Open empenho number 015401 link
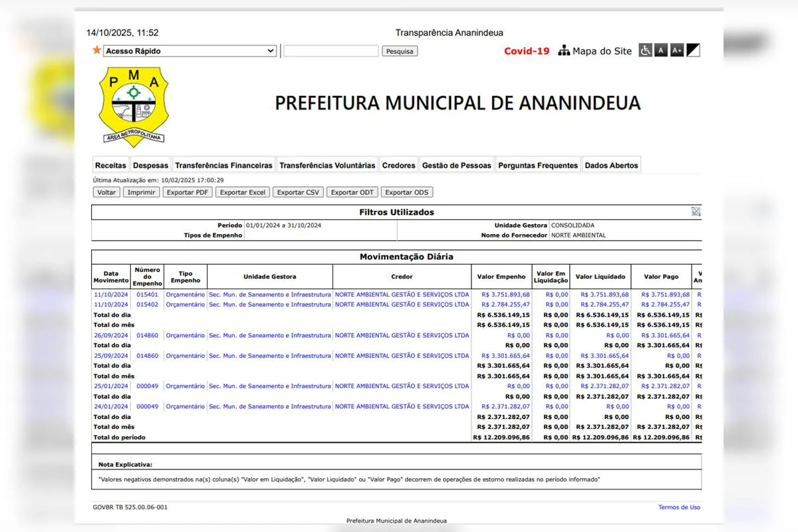 coord(147,295)
